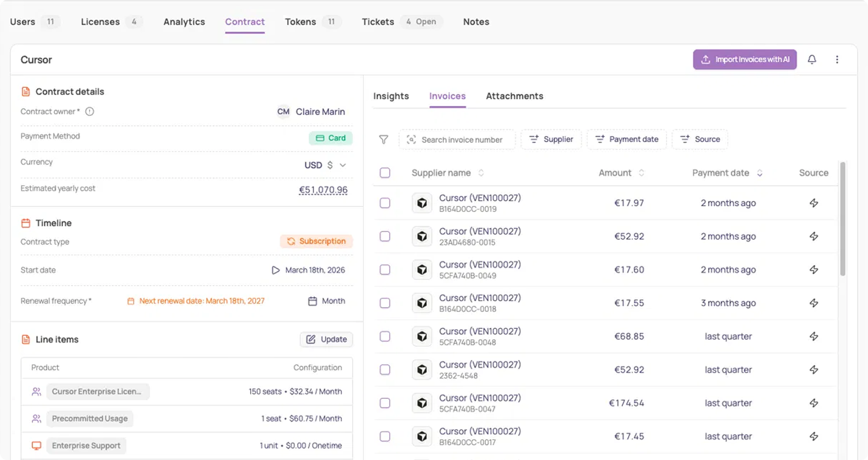Click the Subscription contract type badge
The width and height of the screenshot is (868, 460).
(x=316, y=241)
